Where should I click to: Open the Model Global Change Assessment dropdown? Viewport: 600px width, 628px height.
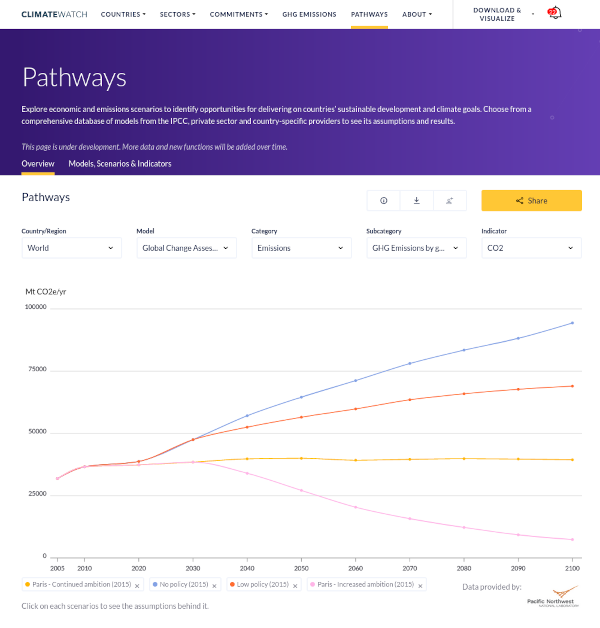coord(187,248)
